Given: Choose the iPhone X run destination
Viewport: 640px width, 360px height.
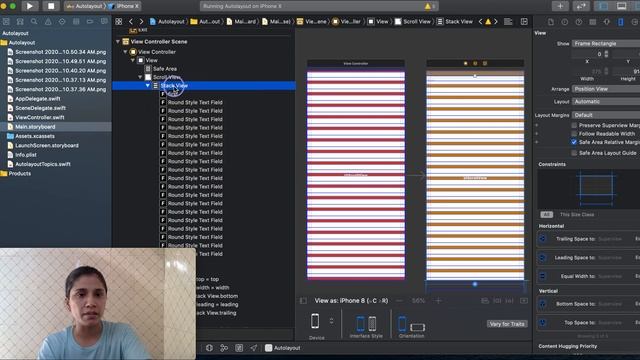Looking at the screenshot, I should [125, 6].
